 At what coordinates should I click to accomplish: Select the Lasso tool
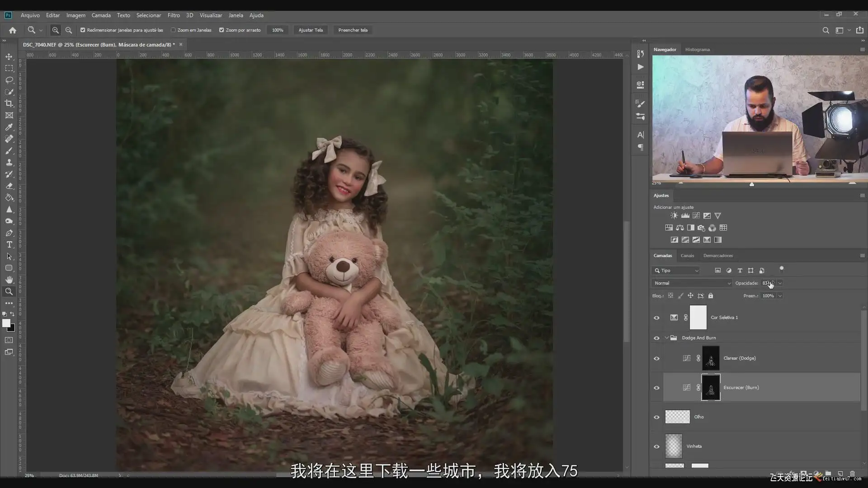pyautogui.click(x=9, y=80)
